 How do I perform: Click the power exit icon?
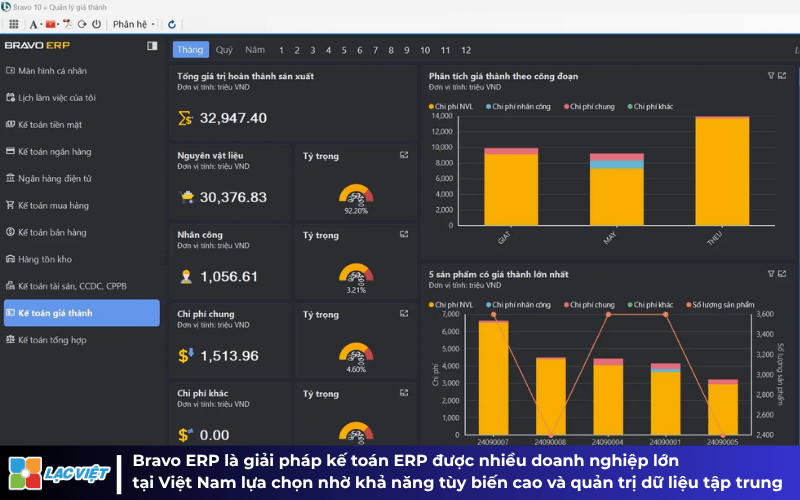96,24
